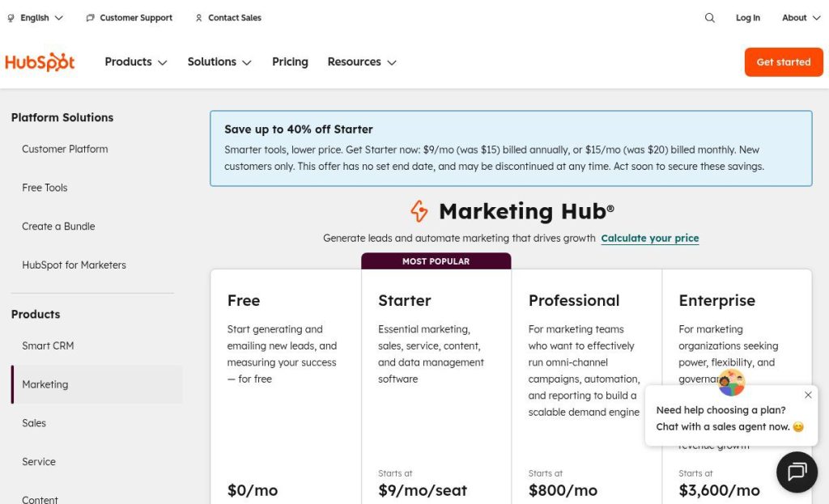This screenshot has height=504, width=829.
Task: Click the Get started button
Action: (x=783, y=62)
